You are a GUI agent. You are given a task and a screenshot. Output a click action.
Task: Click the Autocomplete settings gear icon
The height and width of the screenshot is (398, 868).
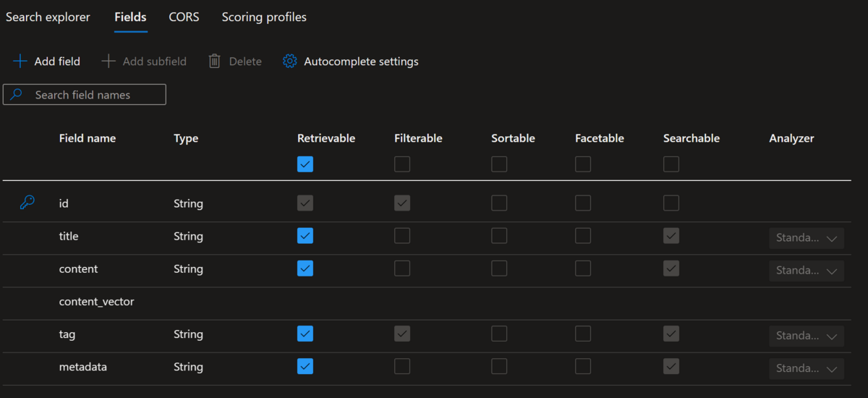(290, 62)
